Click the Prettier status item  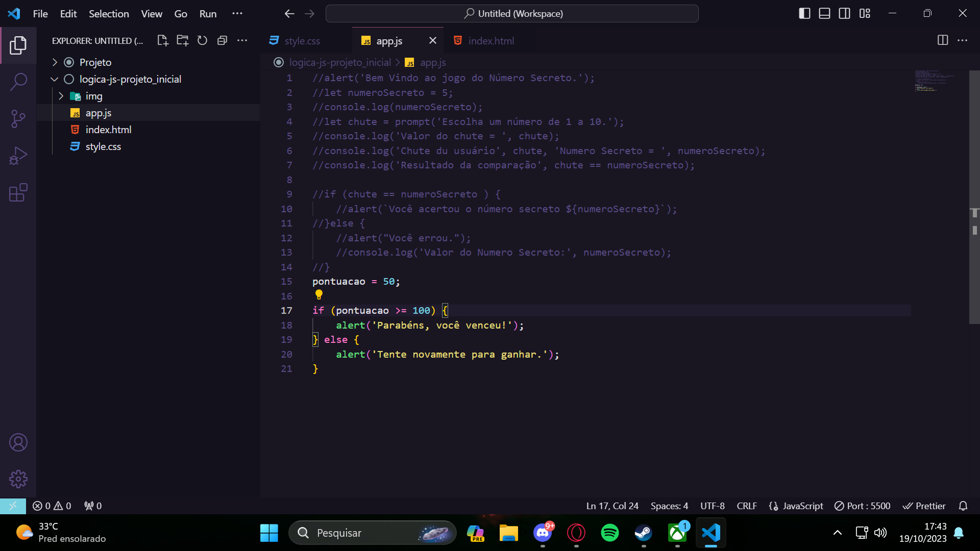(x=924, y=506)
